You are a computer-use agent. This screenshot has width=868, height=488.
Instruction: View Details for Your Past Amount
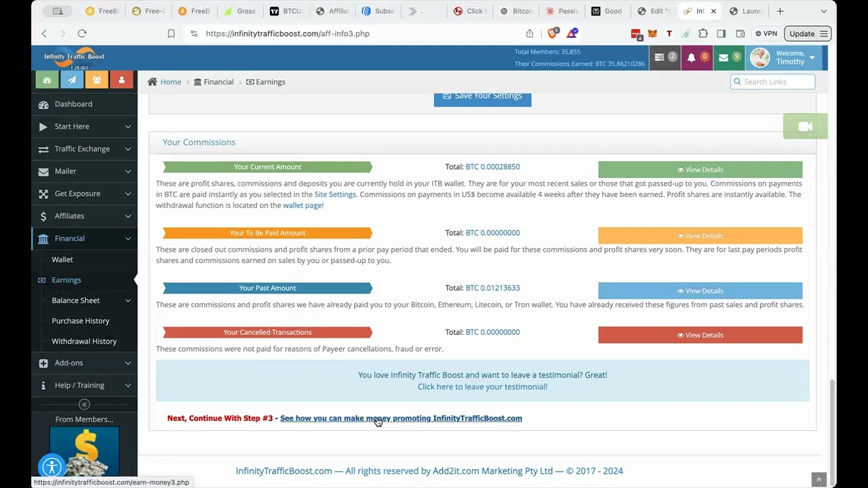pyautogui.click(x=700, y=291)
